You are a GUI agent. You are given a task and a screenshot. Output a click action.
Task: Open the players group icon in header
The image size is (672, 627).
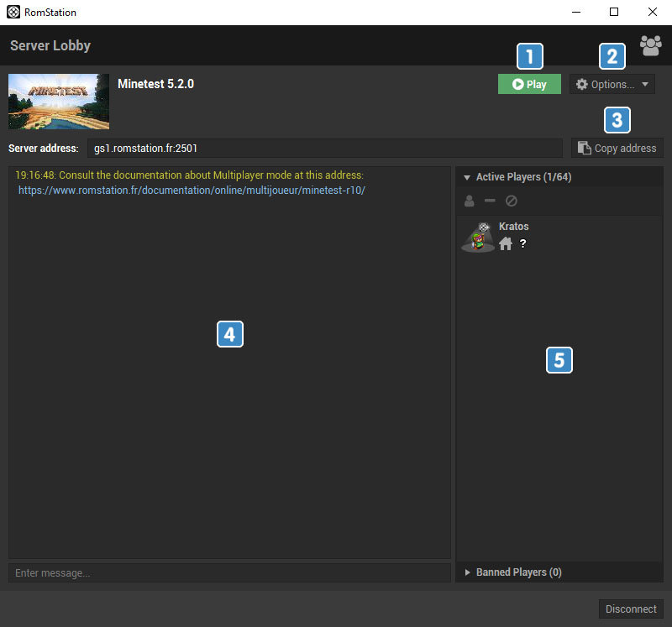(x=650, y=45)
